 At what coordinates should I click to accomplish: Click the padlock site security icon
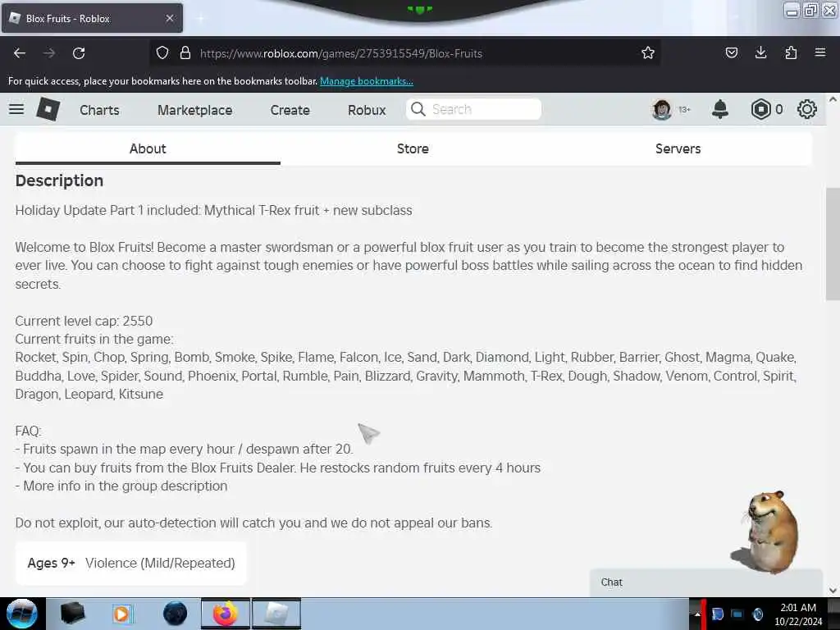pos(185,53)
